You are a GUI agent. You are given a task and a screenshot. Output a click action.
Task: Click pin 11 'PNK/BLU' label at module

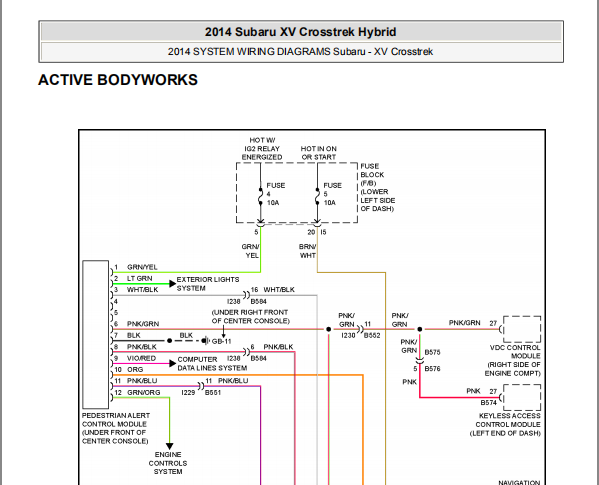[142, 381]
